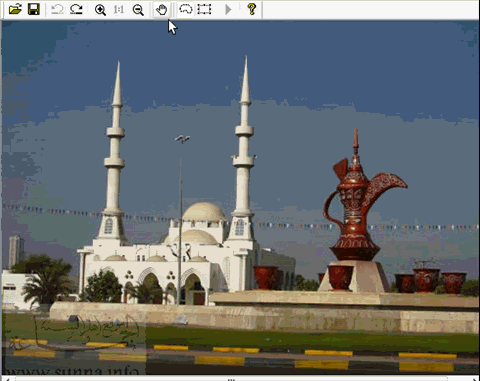Click the right scroll arrow at the bottom

point(474,379)
